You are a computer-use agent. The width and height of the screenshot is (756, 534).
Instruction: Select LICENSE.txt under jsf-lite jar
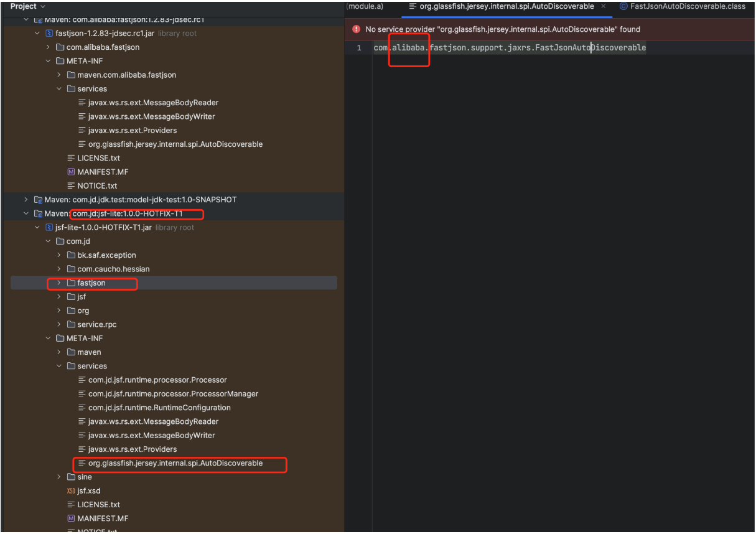click(x=98, y=505)
